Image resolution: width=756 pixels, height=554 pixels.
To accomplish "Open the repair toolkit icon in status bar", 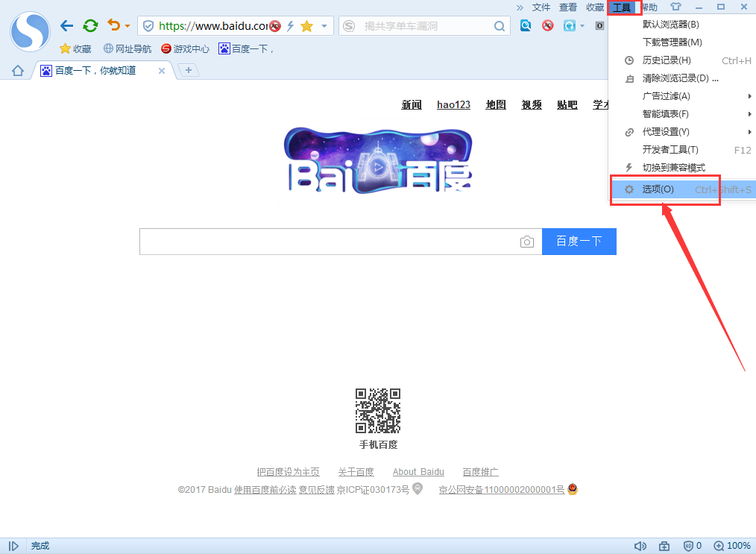I will [664, 546].
